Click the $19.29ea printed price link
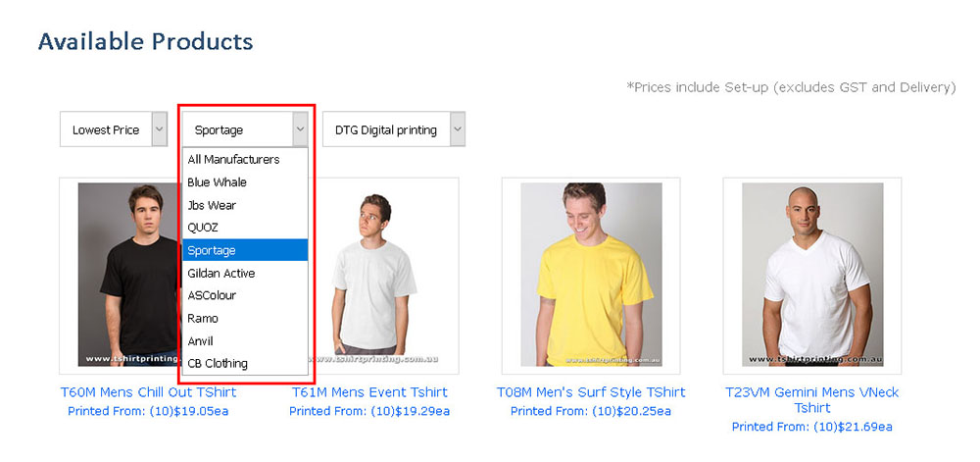 click(x=369, y=411)
